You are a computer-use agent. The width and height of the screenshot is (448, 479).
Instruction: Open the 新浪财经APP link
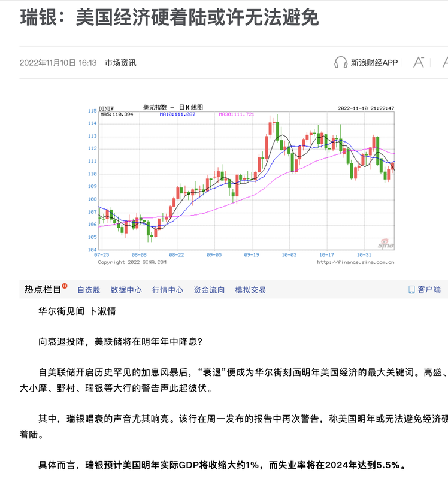tap(374, 63)
